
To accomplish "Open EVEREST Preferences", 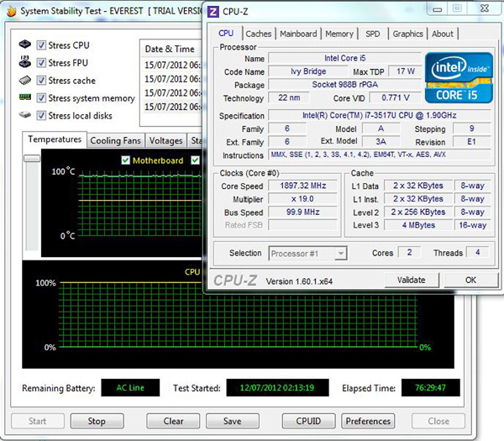I will (x=368, y=421).
